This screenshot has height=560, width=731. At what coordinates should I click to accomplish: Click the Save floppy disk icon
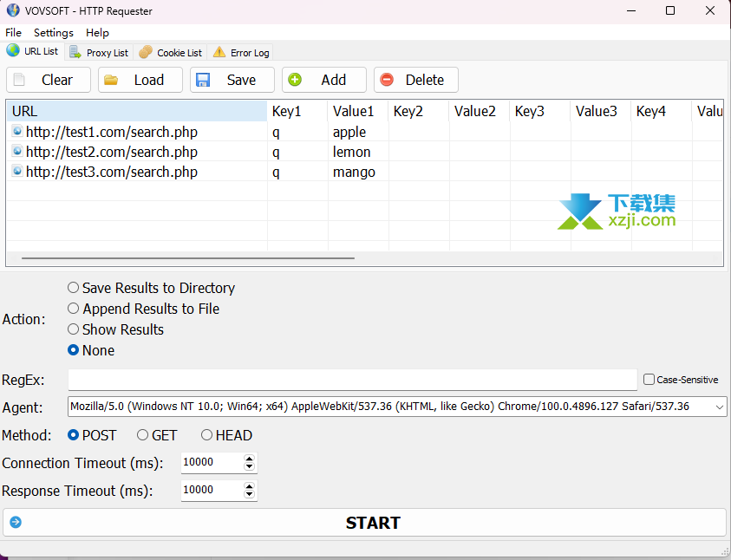click(203, 80)
